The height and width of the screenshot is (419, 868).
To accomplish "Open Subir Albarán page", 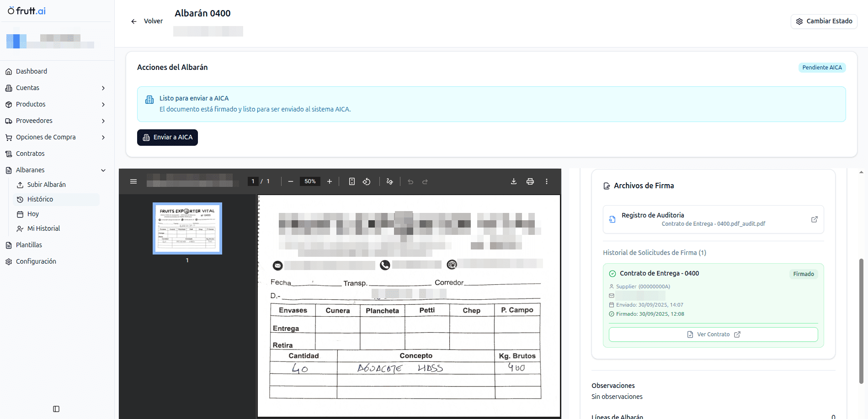I will pyautogui.click(x=46, y=185).
